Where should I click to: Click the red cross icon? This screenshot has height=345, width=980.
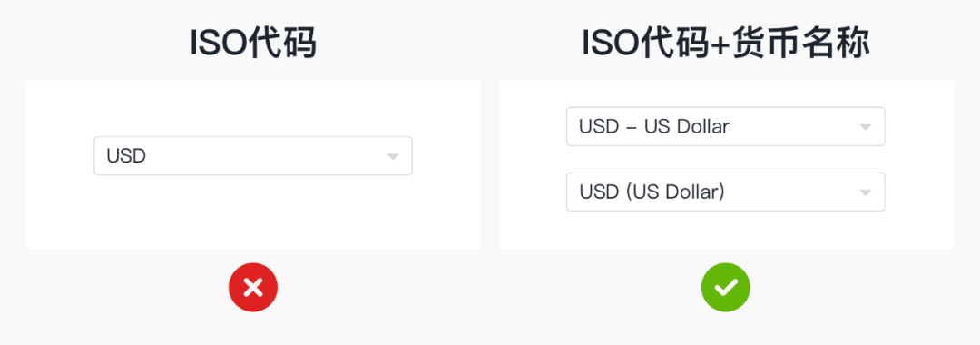(x=253, y=288)
